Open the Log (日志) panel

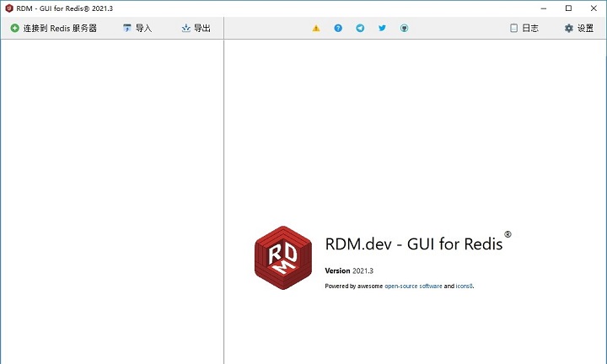[524, 29]
